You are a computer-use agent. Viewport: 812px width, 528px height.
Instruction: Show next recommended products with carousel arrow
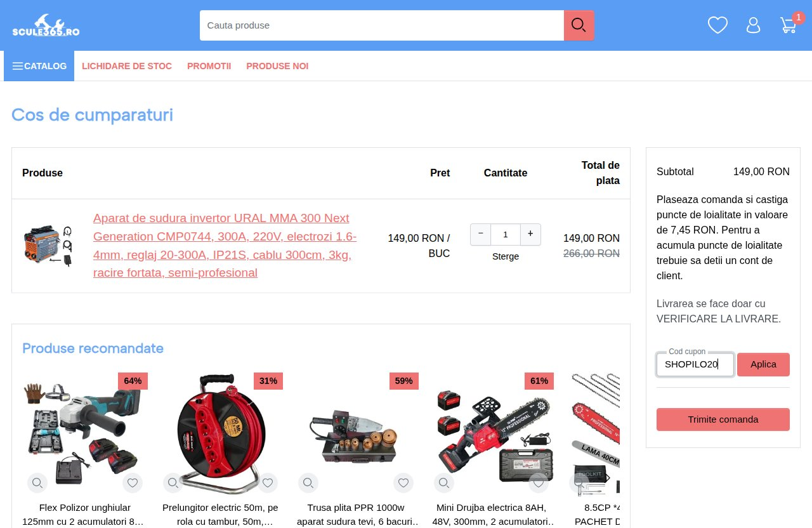click(x=607, y=478)
